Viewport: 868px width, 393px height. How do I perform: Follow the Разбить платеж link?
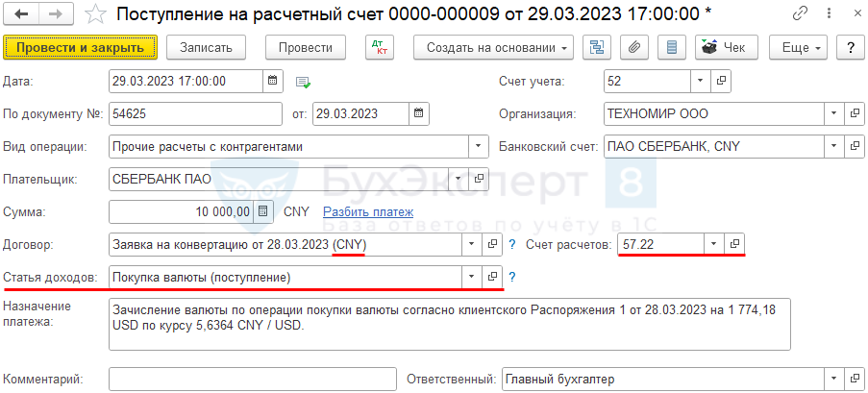click(367, 211)
